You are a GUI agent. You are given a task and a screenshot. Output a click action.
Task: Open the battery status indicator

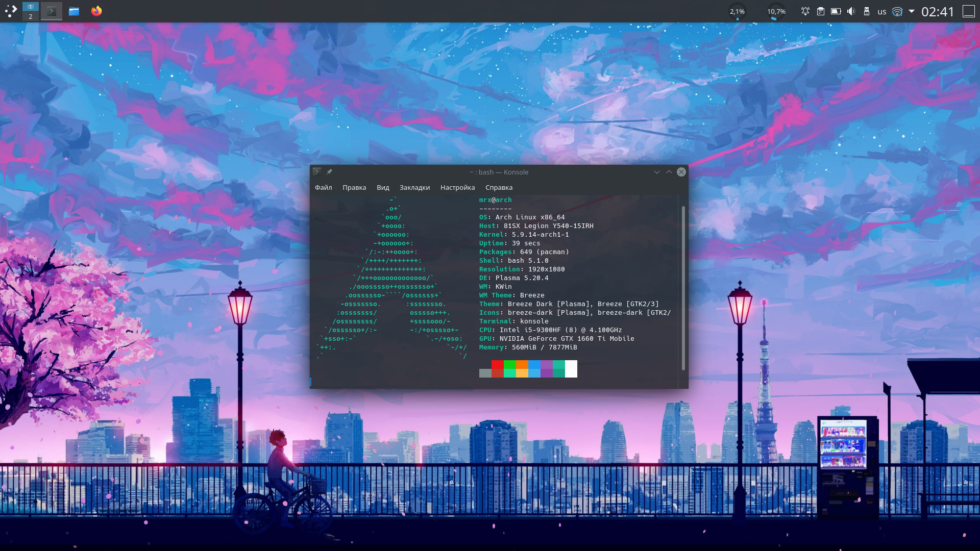point(836,11)
